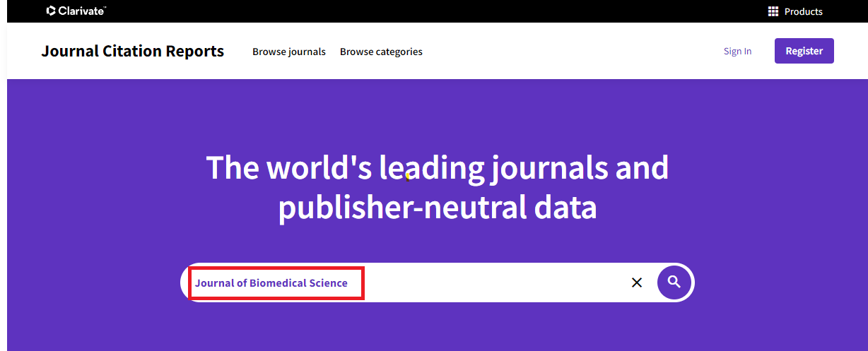Click the word 'Biomedical' in the search box

[278, 283]
